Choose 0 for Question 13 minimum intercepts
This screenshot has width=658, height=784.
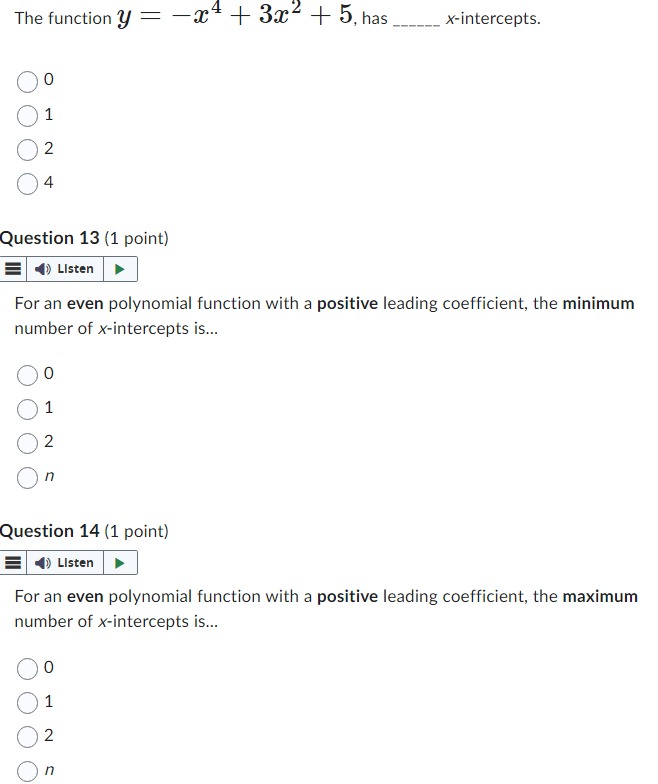pyautogui.click(x=28, y=375)
